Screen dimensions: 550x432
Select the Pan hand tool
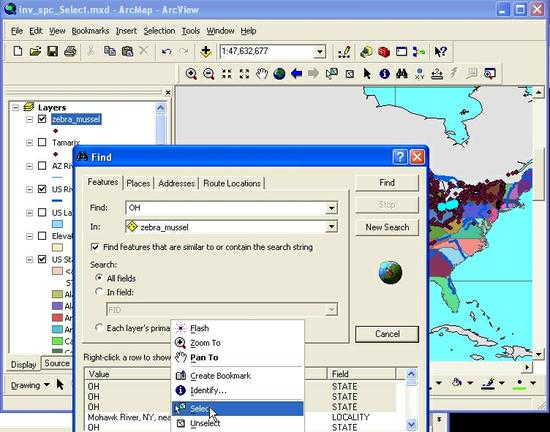click(262, 74)
